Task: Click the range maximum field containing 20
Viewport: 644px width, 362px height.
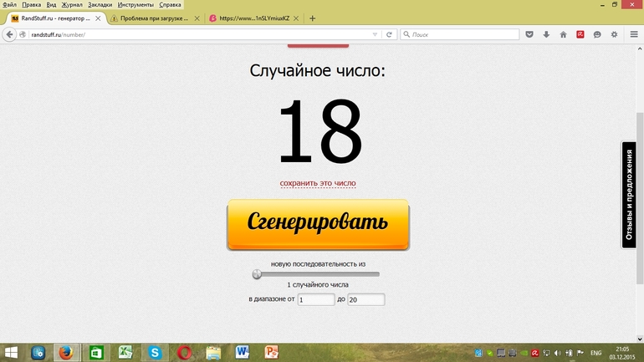Action: point(365,299)
